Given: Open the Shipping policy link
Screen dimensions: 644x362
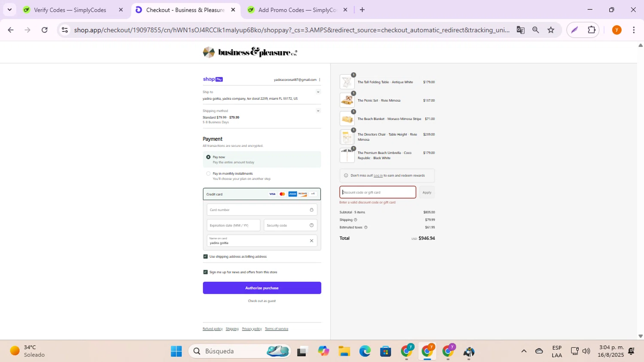Looking at the screenshot, I should tap(232, 329).
